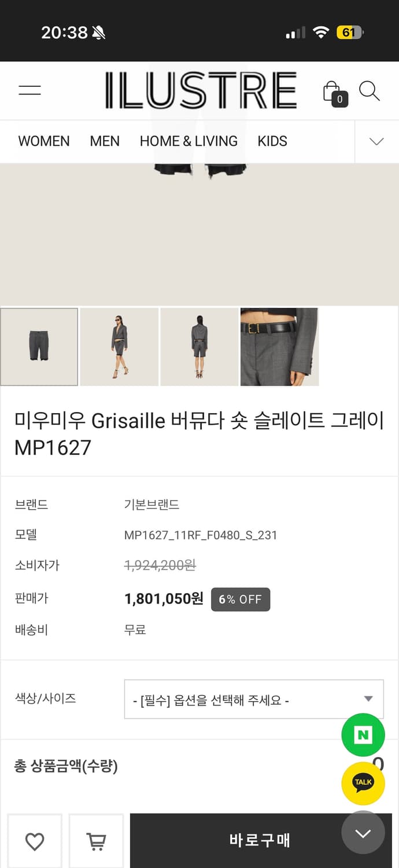Open the Naver chat floating button
399x868 pixels.
tap(363, 735)
